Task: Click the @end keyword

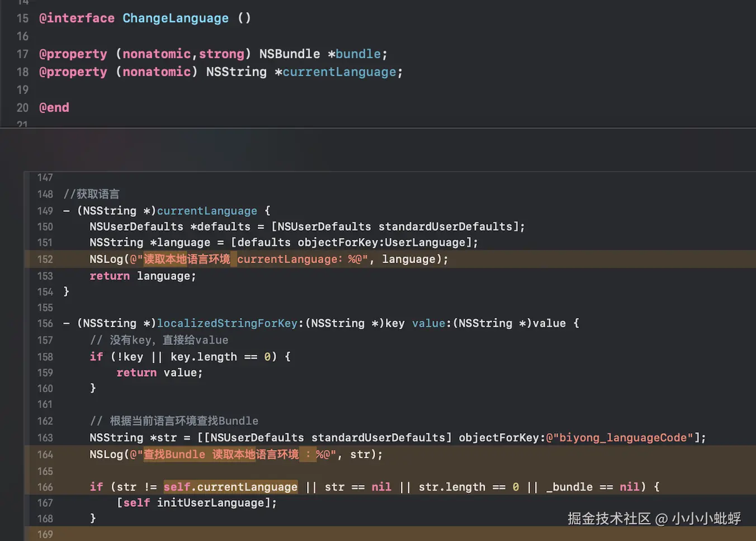Action: pos(54,108)
